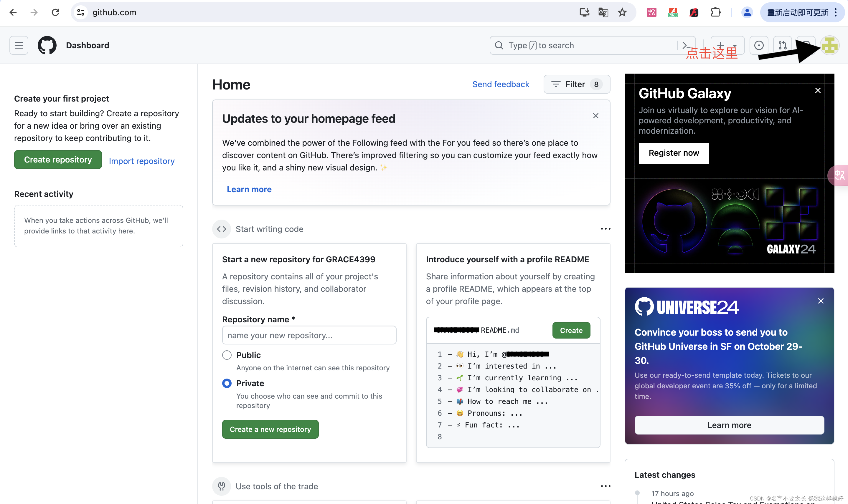
Task: Click the Recent activity heading
Action: [x=44, y=194]
